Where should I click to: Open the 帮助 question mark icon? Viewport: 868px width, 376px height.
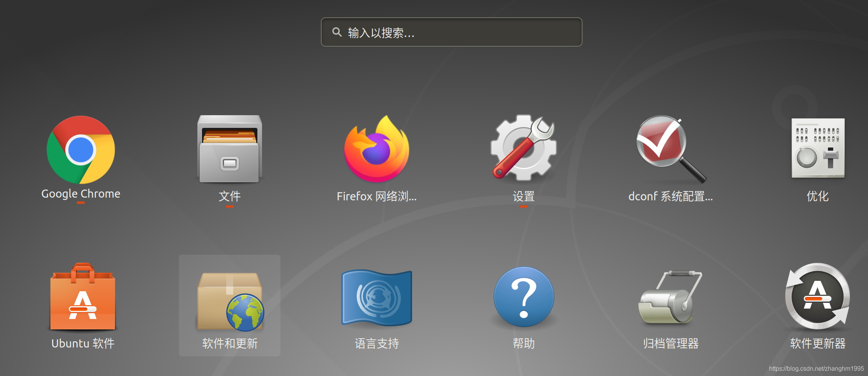coord(524,297)
